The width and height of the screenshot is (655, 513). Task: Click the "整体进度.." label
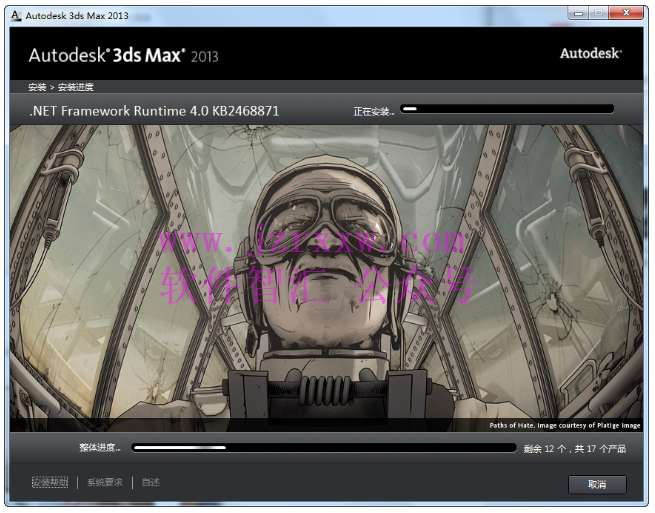[x=100, y=448]
